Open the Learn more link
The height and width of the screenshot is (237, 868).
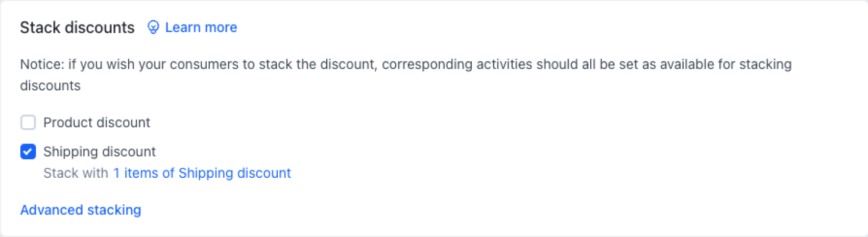(x=201, y=28)
